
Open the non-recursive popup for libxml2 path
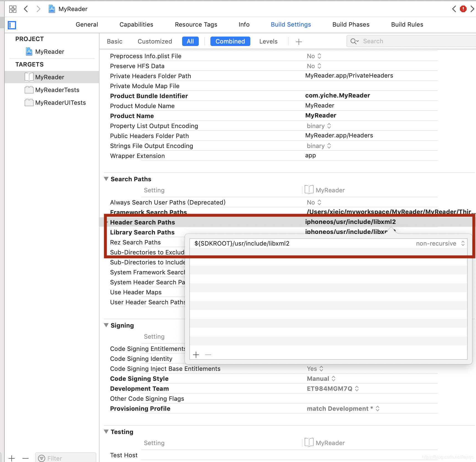(440, 243)
